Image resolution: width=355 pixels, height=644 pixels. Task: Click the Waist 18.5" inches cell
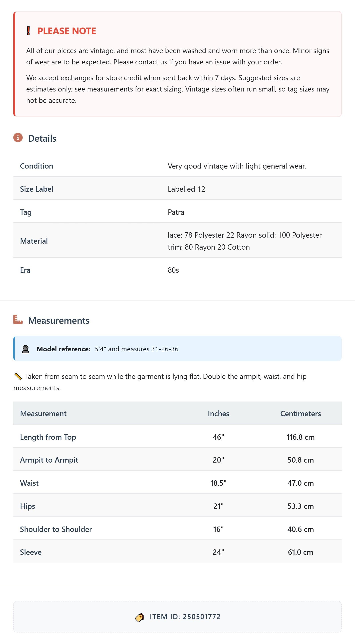pyautogui.click(x=218, y=483)
